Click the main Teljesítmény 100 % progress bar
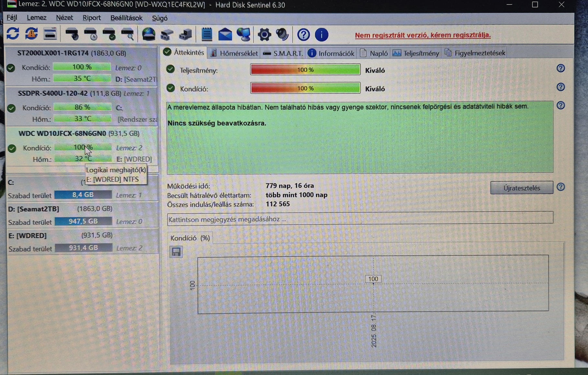Image resolution: width=588 pixels, height=375 pixels. tap(305, 69)
